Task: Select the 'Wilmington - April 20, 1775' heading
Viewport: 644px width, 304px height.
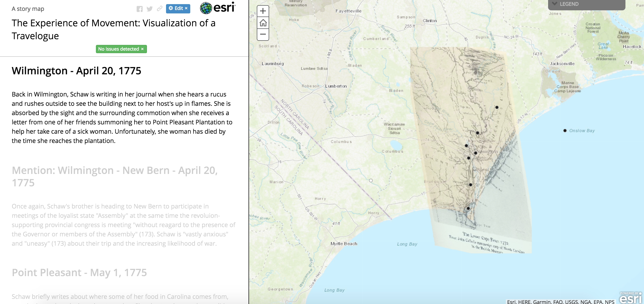Action: pos(76,71)
